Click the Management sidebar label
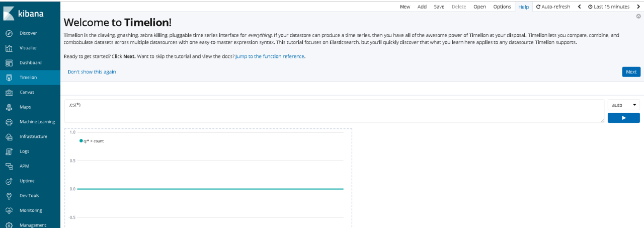644x228 pixels. point(33,225)
